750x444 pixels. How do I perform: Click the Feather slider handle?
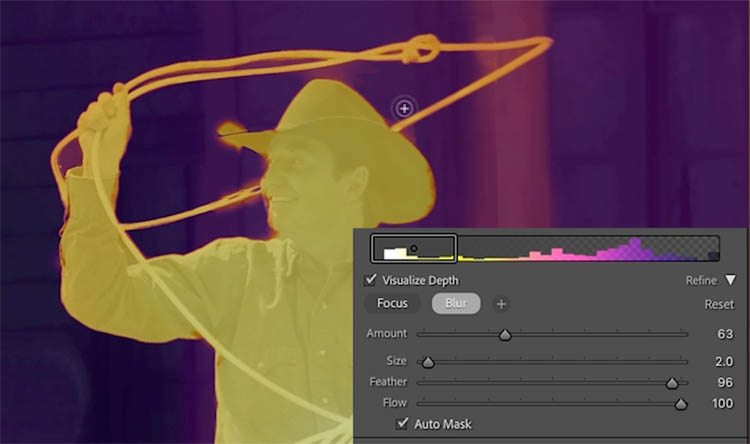pos(672,383)
